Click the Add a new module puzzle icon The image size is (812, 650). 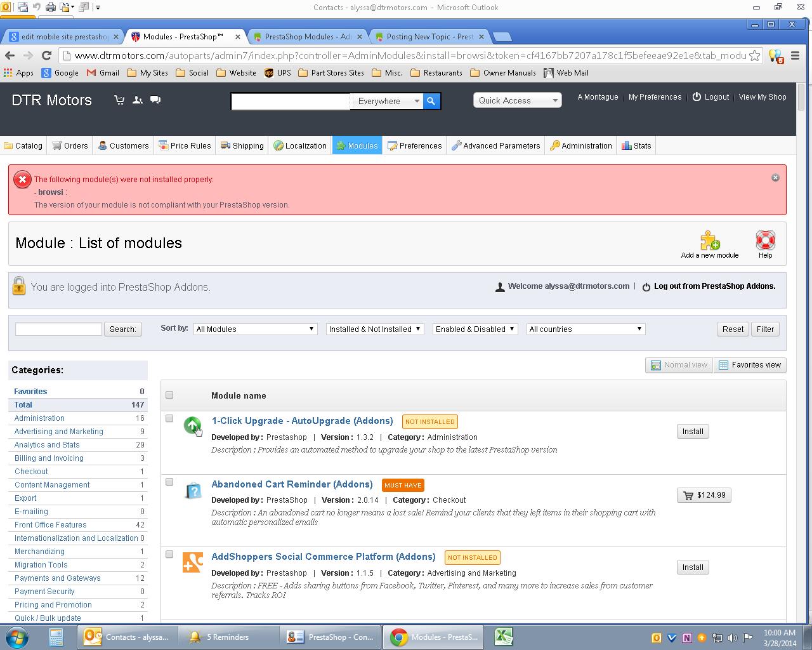[x=710, y=241]
